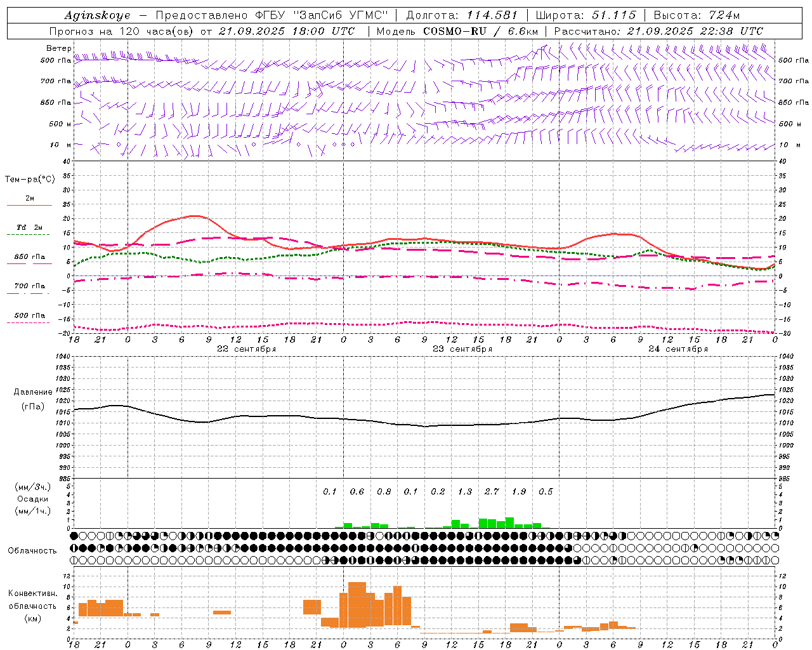
Task: Click the 22 сентября date label
Action: tap(247, 349)
